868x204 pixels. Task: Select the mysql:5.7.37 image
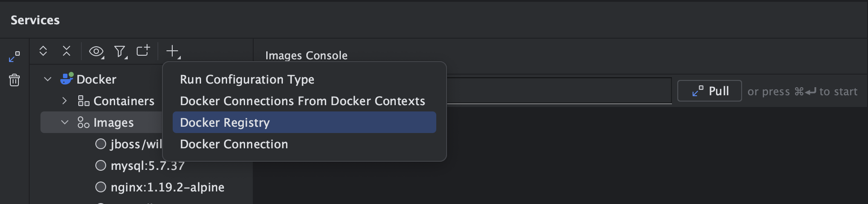[148, 166]
